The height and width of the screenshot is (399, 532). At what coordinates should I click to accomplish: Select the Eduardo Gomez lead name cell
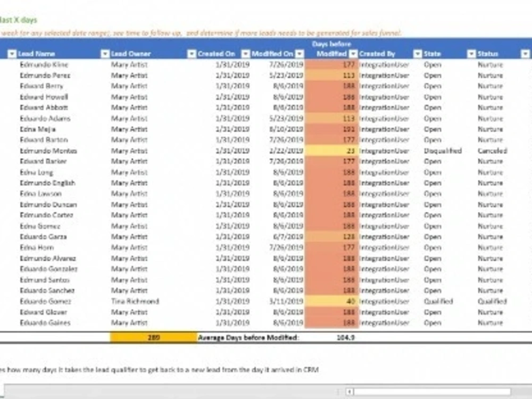coord(45,301)
